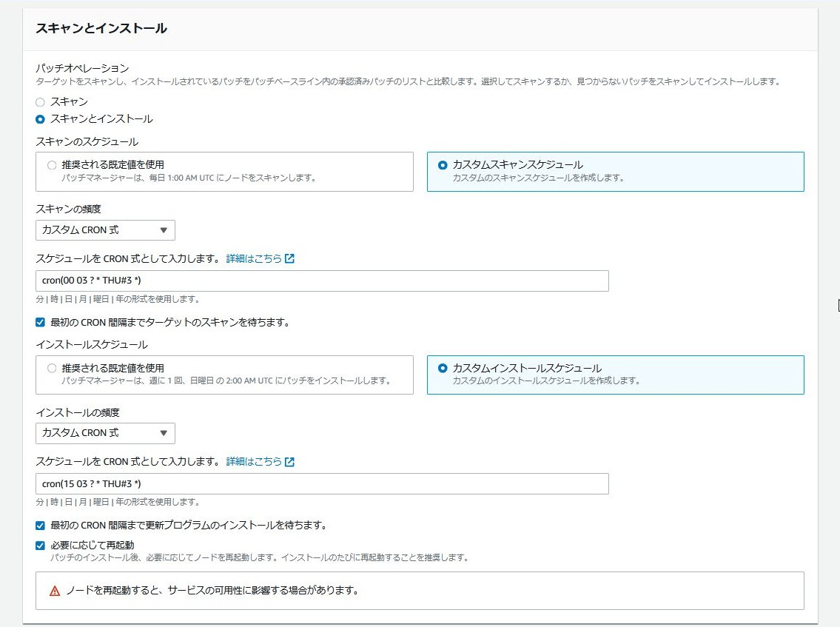
Task: Open インストールの頻度 dropdown
Action: 105,433
